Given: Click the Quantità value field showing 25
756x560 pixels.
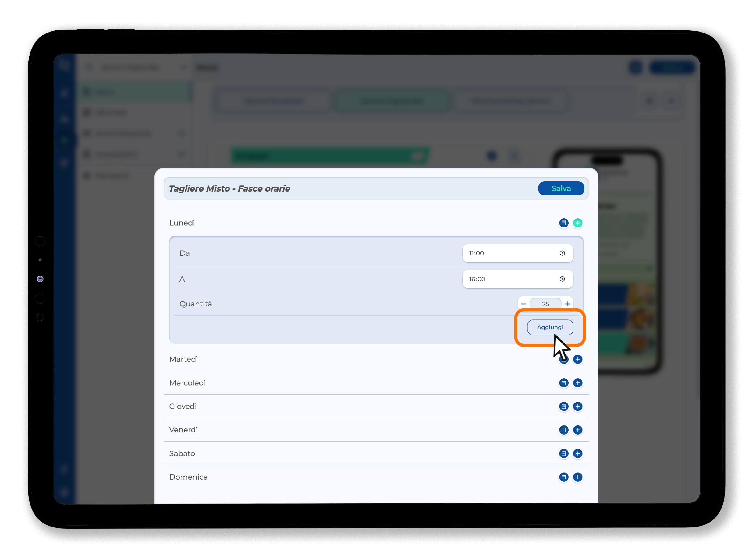Looking at the screenshot, I should pyautogui.click(x=545, y=304).
